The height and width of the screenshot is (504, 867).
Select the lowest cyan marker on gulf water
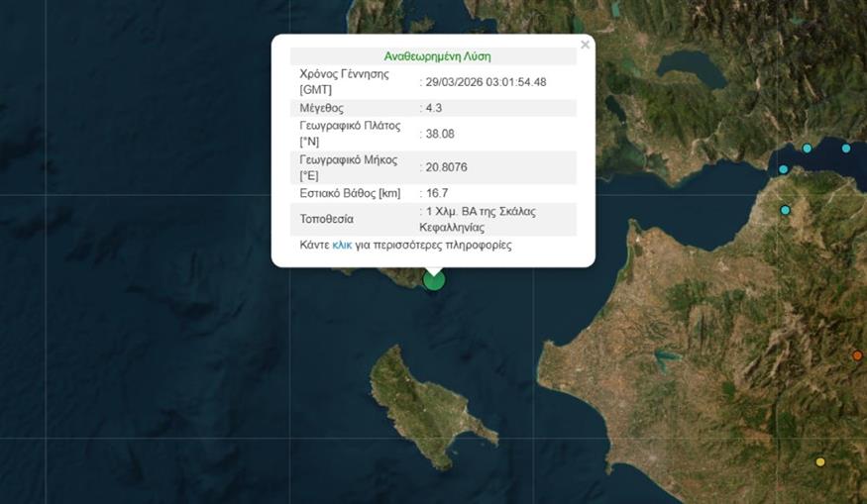[783, 169]
